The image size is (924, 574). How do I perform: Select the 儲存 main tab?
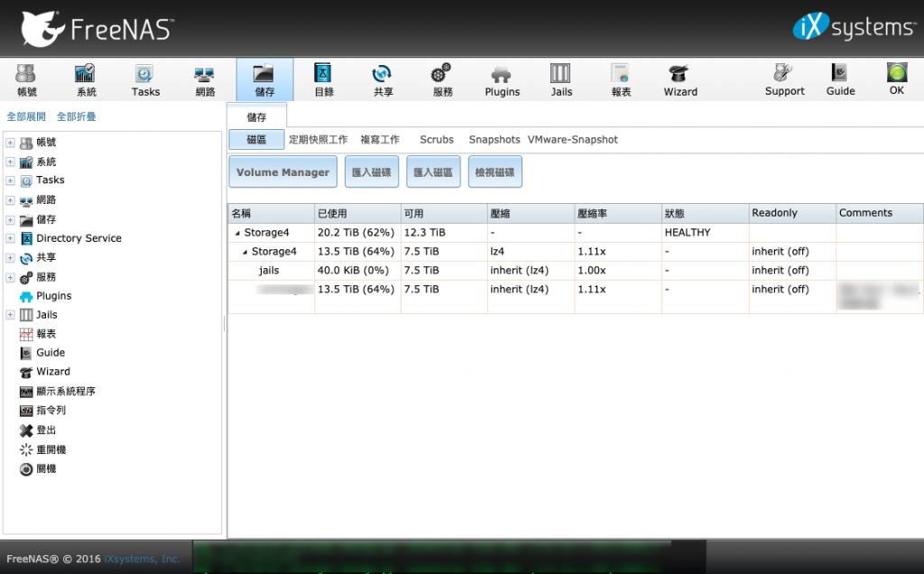point(256,116)
